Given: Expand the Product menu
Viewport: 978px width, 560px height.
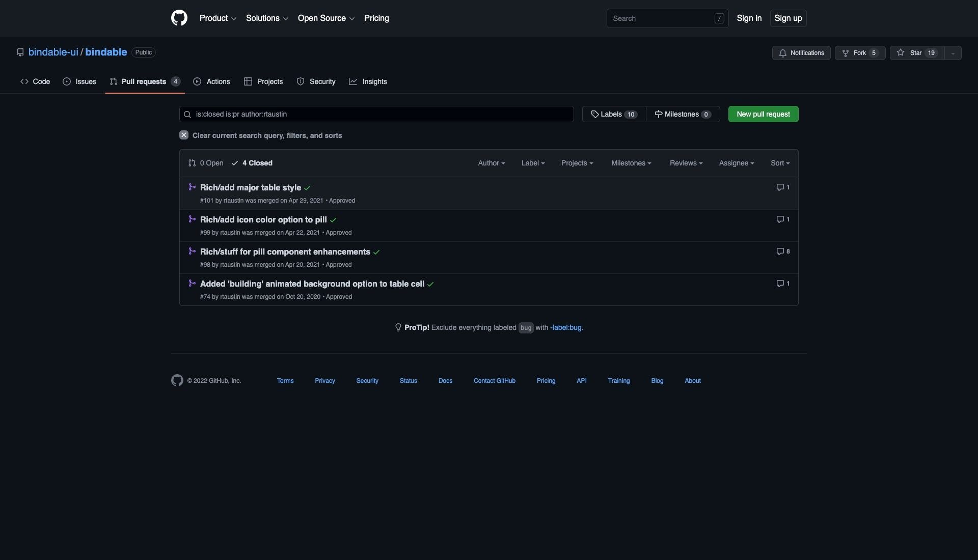Looking at the screenshot, I should coord(218,18).
